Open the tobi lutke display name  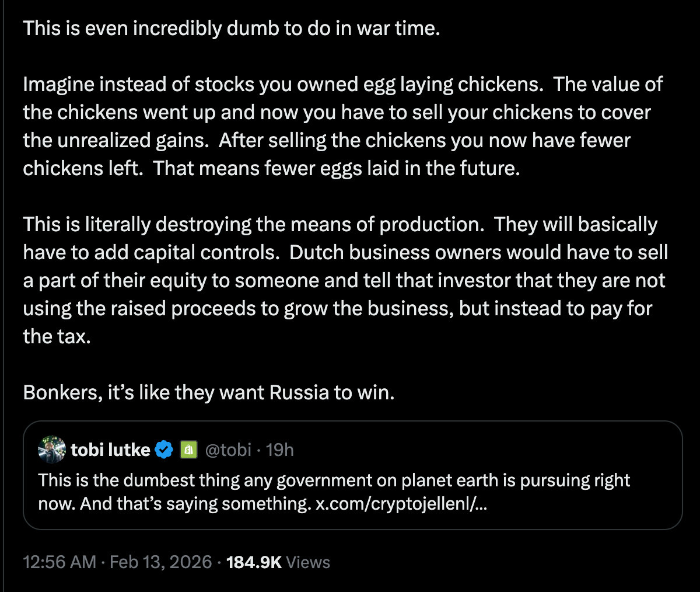110,450
